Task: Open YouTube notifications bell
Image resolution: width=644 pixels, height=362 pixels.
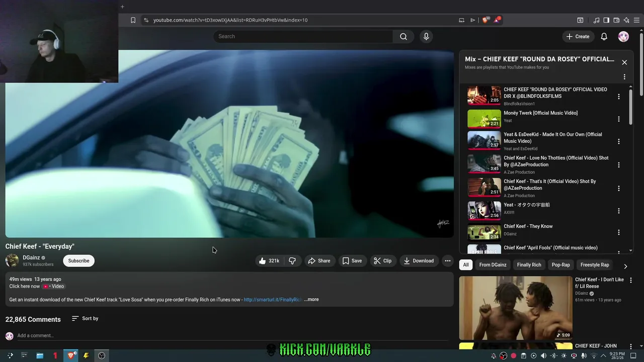Action: (604, 36)
